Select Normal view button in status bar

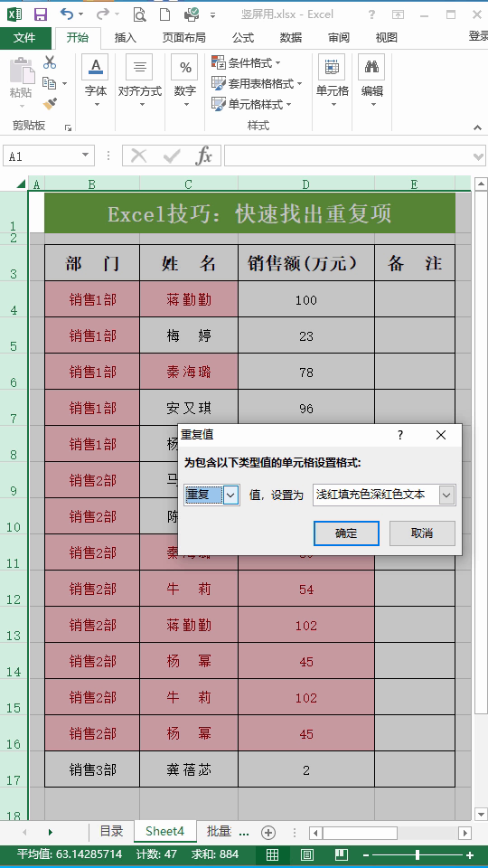tap(272, 854)
